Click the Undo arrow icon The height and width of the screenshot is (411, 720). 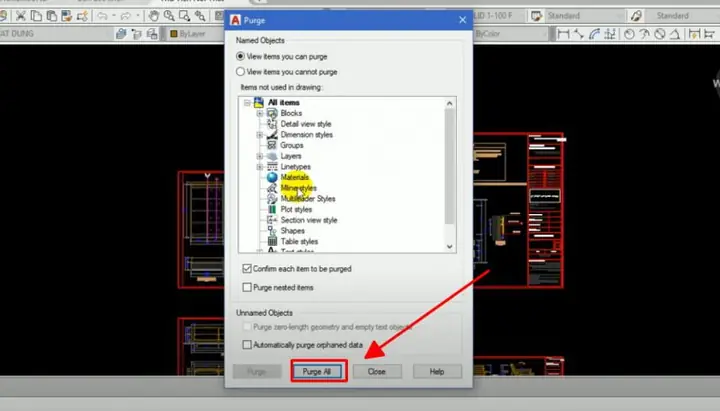tap(102, 16)
